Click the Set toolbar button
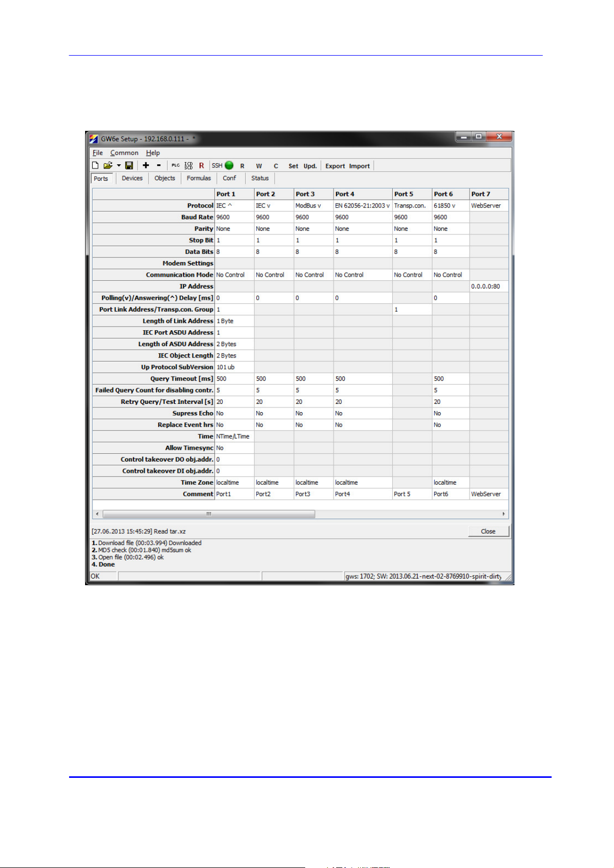Screen dimensions: 614x868 pyautogui.click(x=293, y=166)
